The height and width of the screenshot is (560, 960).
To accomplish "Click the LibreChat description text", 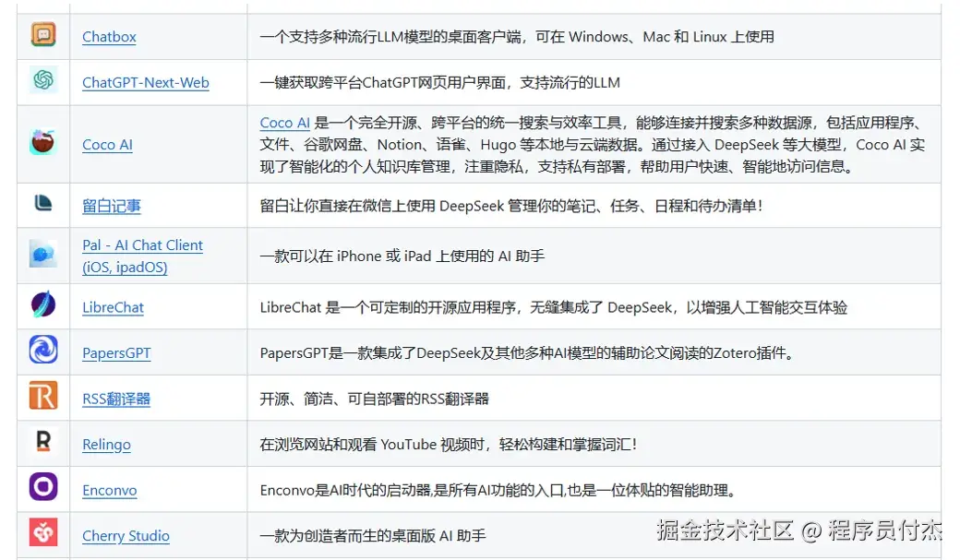I will click(554, 307).
